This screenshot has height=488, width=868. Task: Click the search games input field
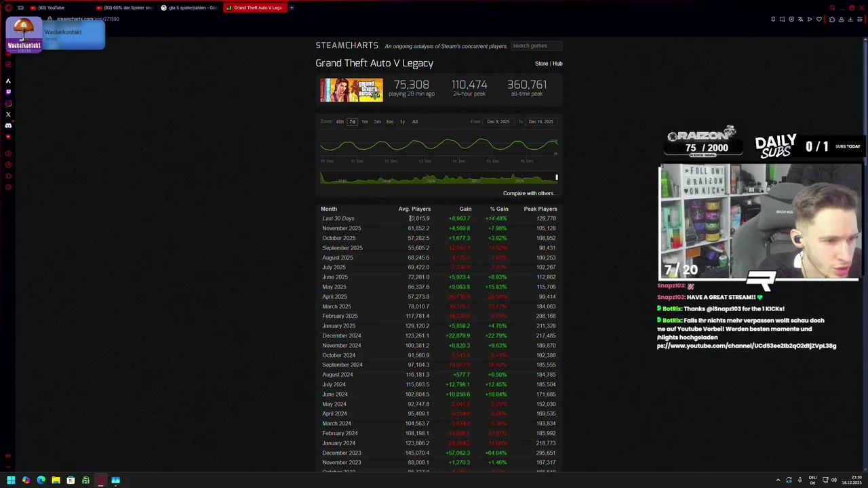pos(536,45)
